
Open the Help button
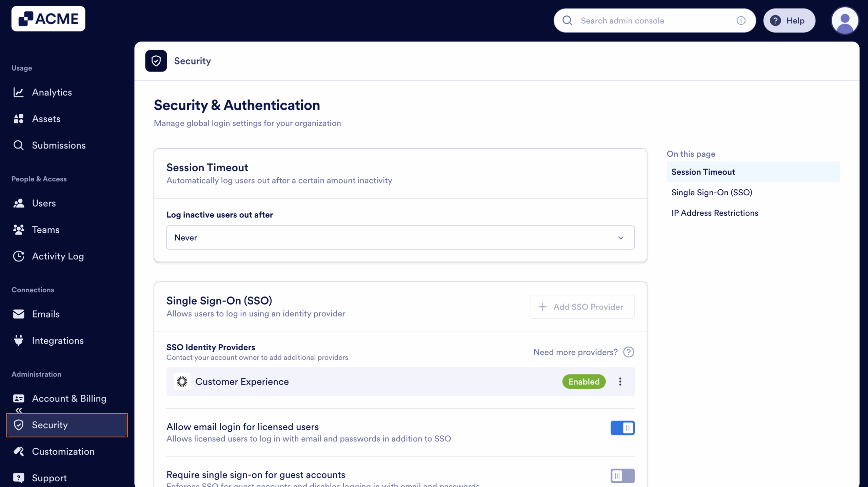pos(789,20)
